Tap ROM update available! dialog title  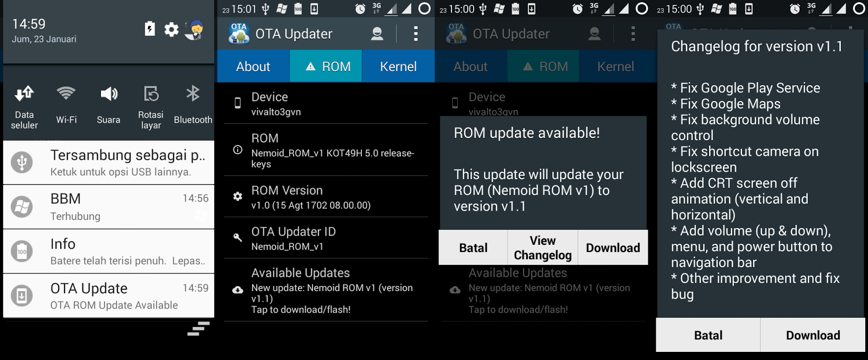coord(527,132)
